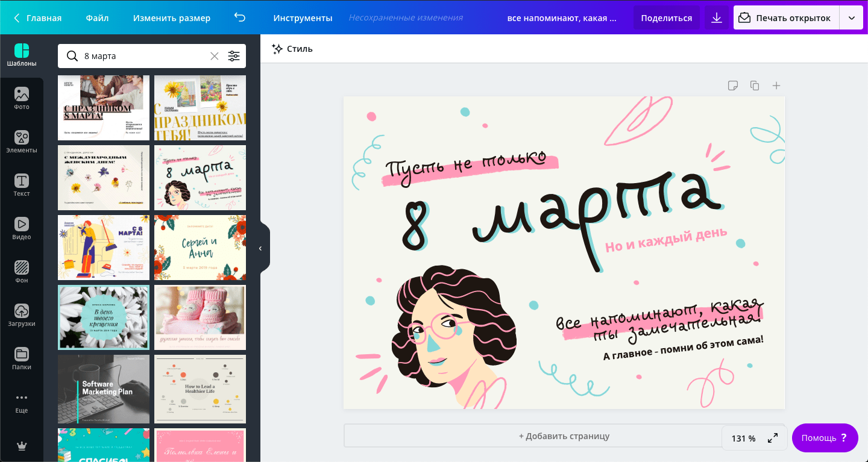The image size is (868, 462).
Task: Open the Фото panel in sidebar
Action: pos(22,99)
